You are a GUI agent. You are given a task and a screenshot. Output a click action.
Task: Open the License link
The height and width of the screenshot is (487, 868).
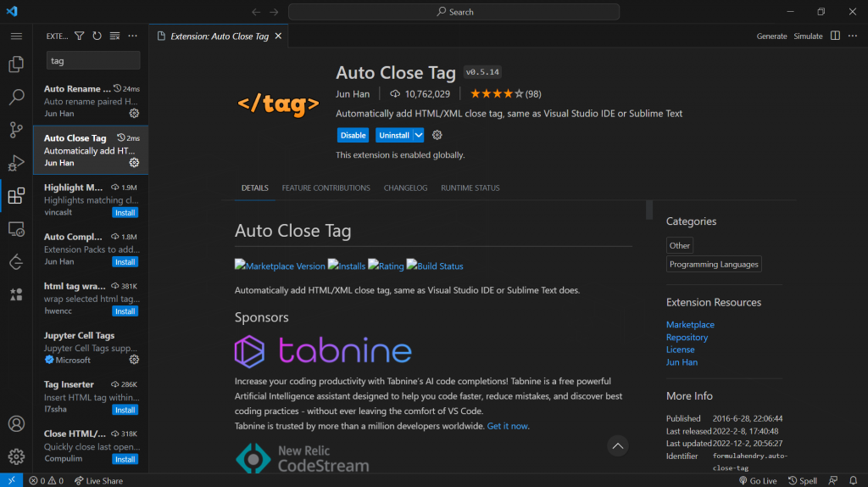[680, 350]
